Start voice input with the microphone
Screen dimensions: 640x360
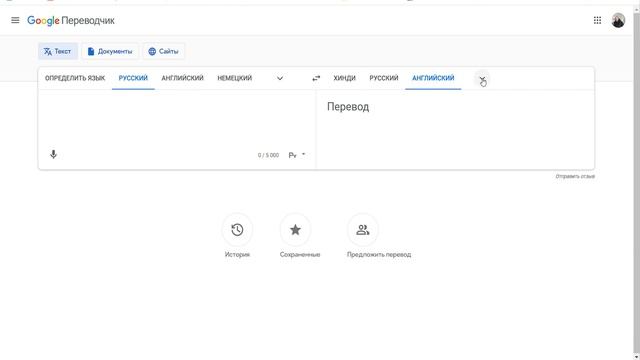(53, 154)
